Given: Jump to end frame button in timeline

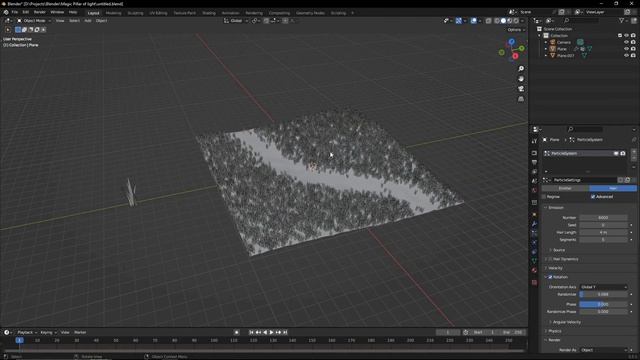Looking at the screenshot, I should 285,332.
